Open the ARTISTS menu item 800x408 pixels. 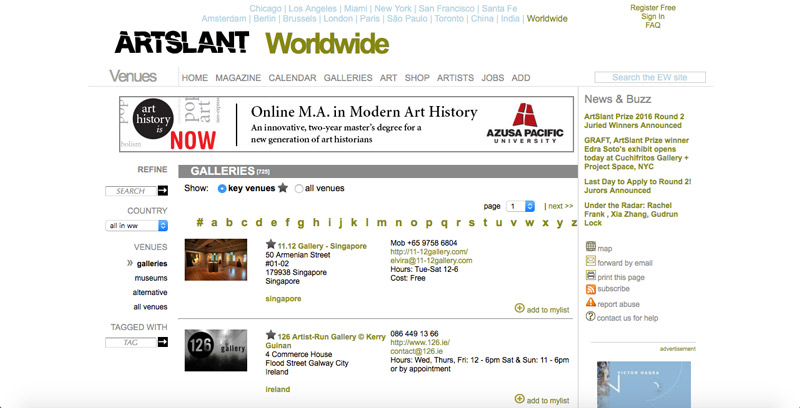tap(456, 78)
